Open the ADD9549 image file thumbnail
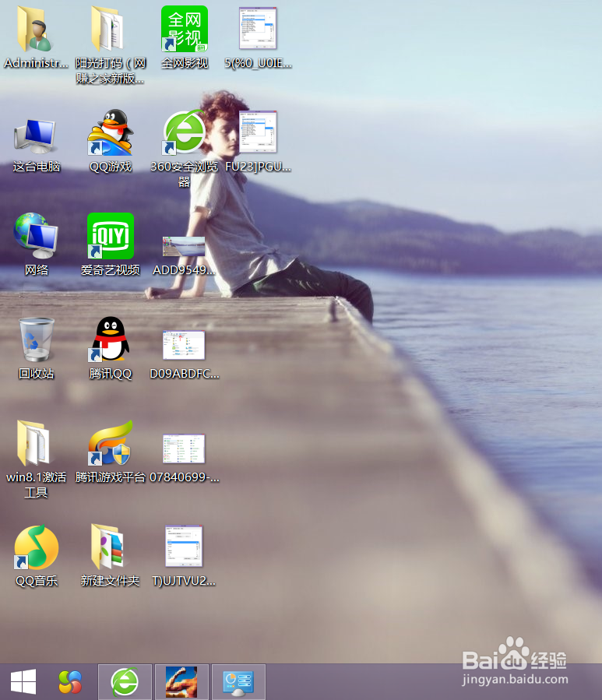 184,246
